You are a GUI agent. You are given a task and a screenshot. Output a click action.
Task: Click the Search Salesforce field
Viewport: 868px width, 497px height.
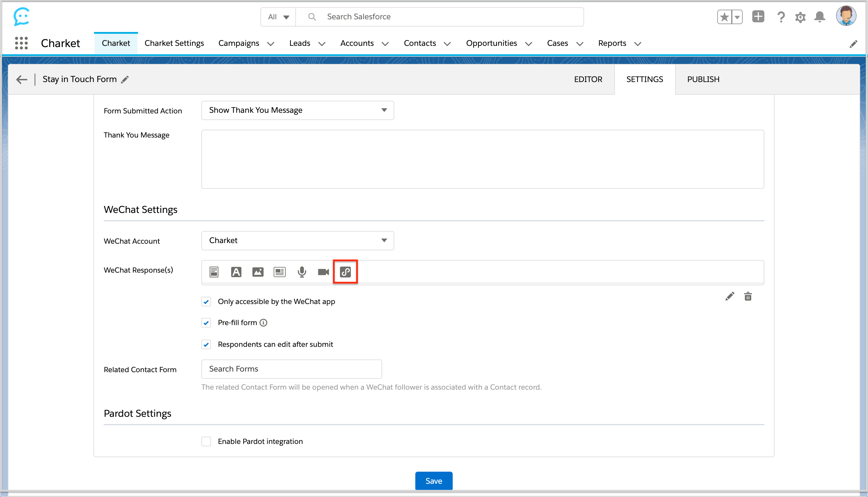coord(440,17)
